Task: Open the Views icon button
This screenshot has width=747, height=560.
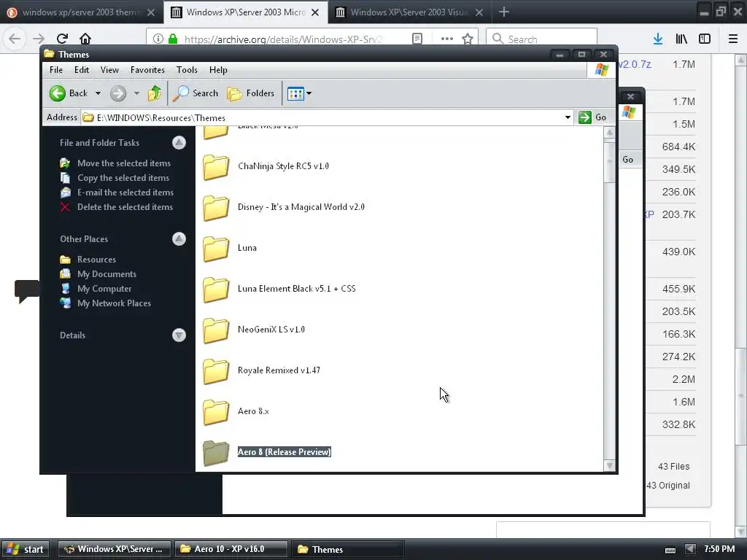Action: pyautogui.click(x=295, y=94)
